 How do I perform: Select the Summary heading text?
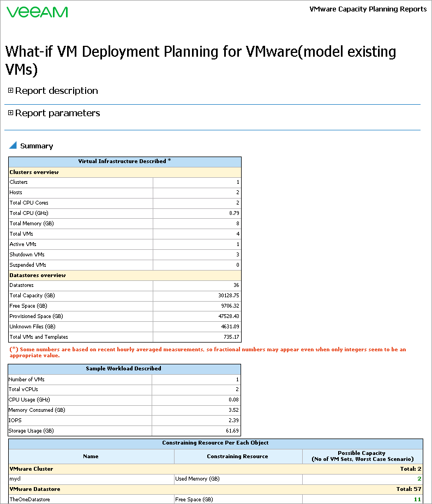coord(37,146)
